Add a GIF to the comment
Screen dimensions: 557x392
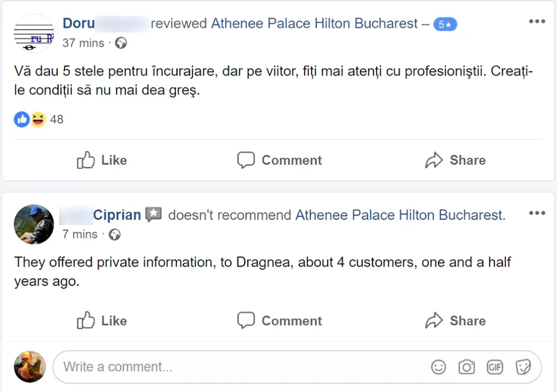[494, 367]
